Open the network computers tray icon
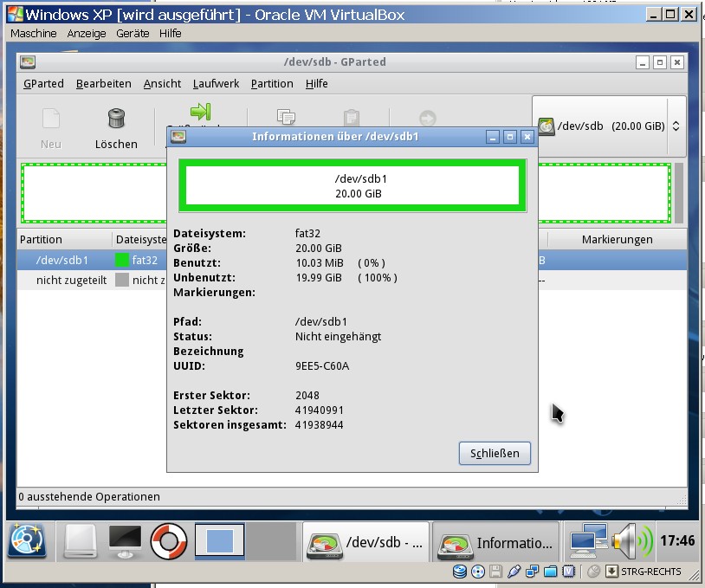The width and height of the screenshot is (705, 588). point(589,540)
